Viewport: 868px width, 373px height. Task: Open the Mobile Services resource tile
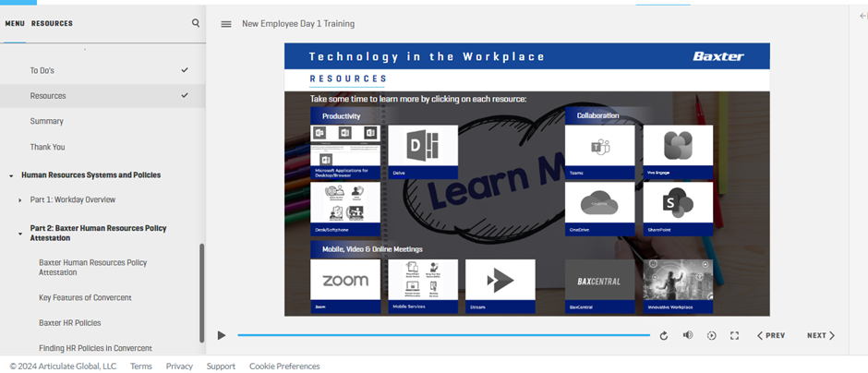pos(423,286)
